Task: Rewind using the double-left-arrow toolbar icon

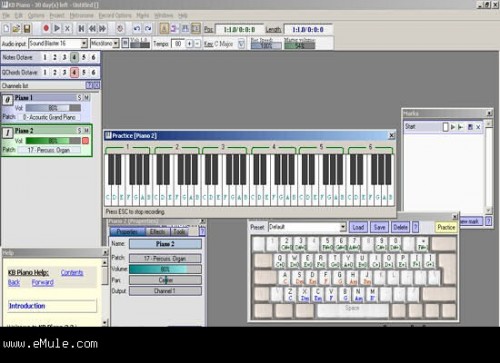Action: click(x=92, y=29)
